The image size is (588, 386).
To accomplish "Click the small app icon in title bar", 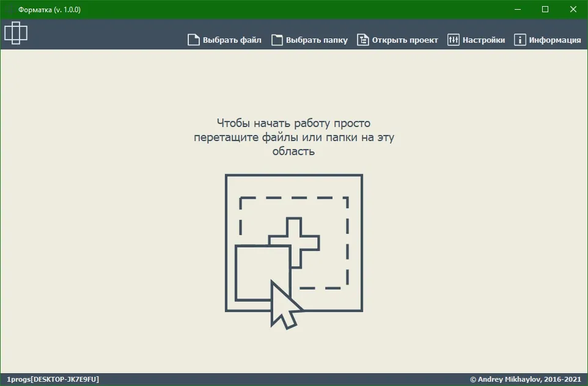I will pos(10,9).
